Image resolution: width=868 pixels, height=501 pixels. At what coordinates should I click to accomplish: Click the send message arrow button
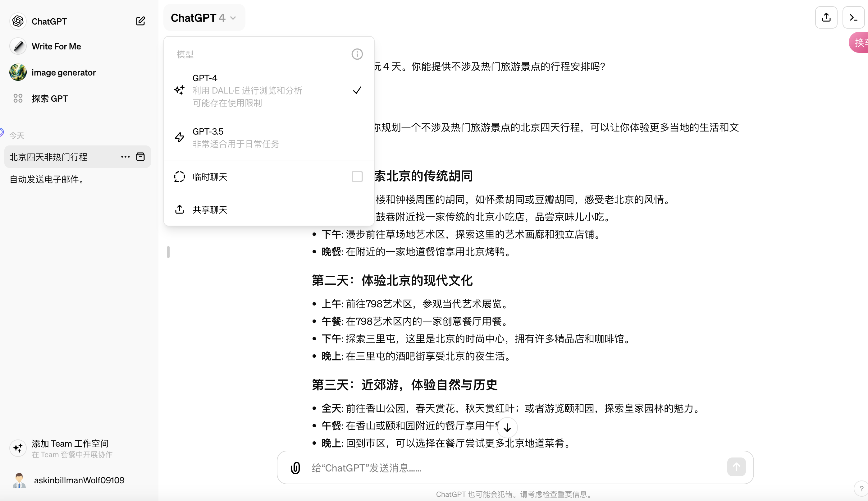(x=736, y=467)
